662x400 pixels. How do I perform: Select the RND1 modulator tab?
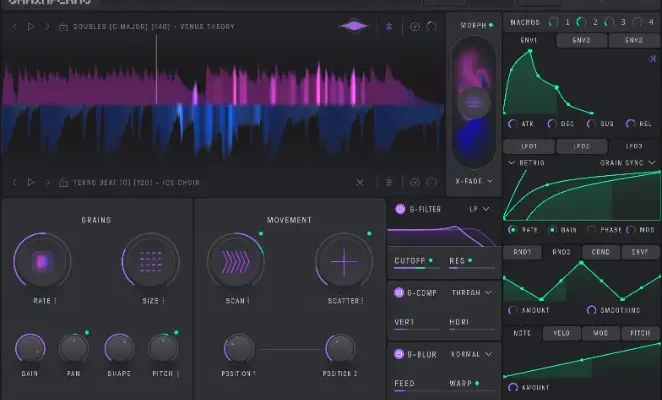coord(522,252)
